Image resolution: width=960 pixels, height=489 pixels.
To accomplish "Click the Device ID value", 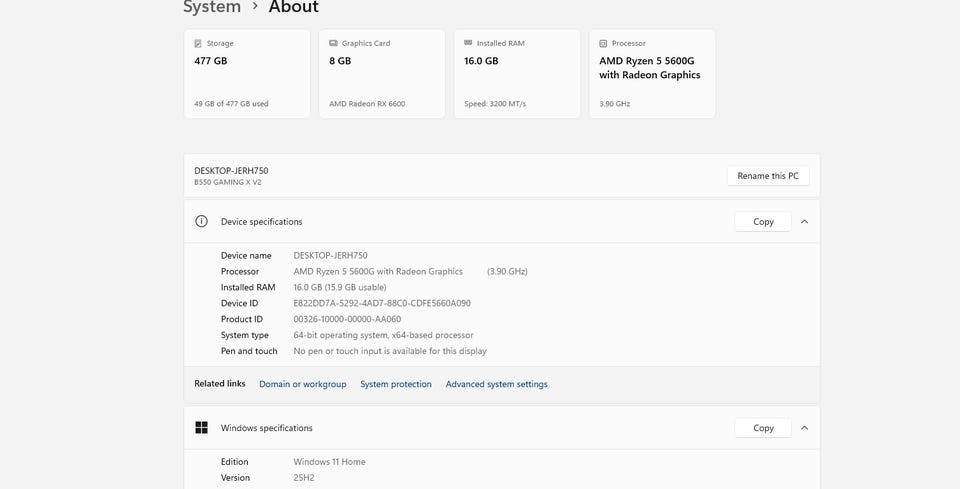I will tap(382, 303).
